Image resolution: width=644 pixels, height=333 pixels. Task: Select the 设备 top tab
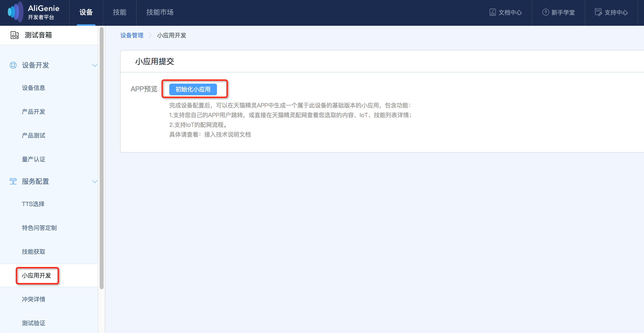click(86, 12)
